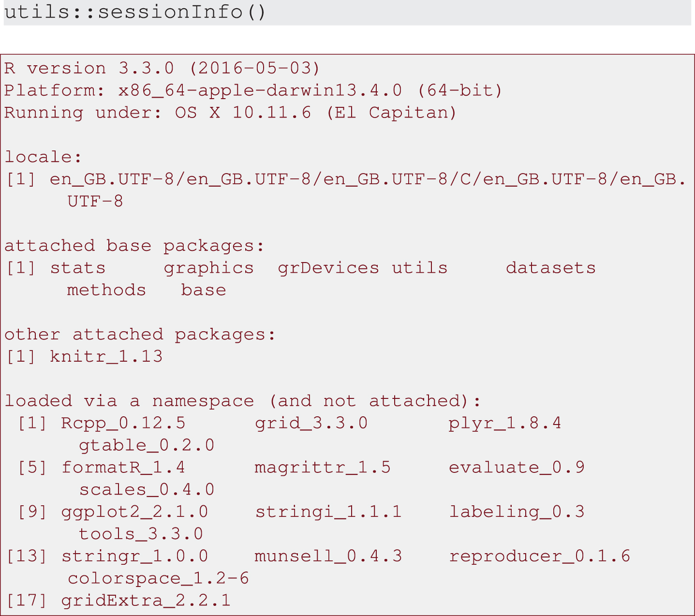Click plyr_1.8.4 entry

(505, 423)
